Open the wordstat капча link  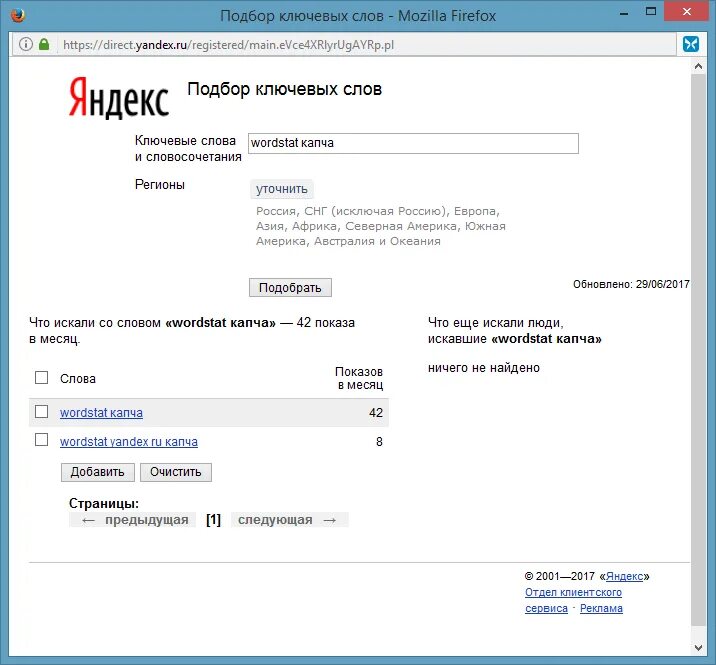[101, 413]
